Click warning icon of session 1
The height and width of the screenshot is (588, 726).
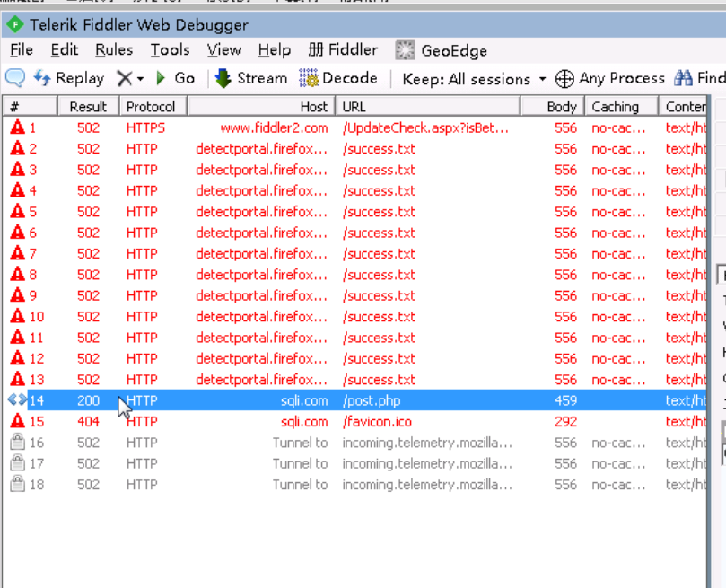(18, 127)
